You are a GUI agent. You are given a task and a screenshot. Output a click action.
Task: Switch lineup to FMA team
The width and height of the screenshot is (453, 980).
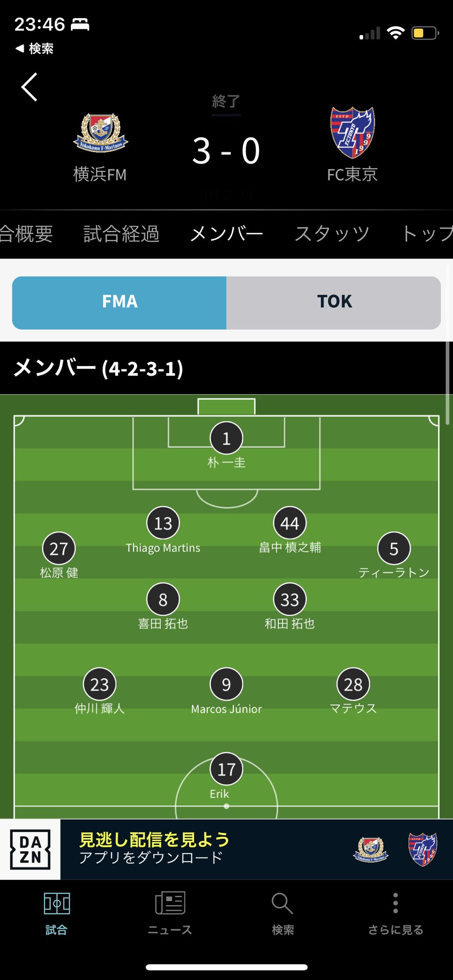click(119, 302)
